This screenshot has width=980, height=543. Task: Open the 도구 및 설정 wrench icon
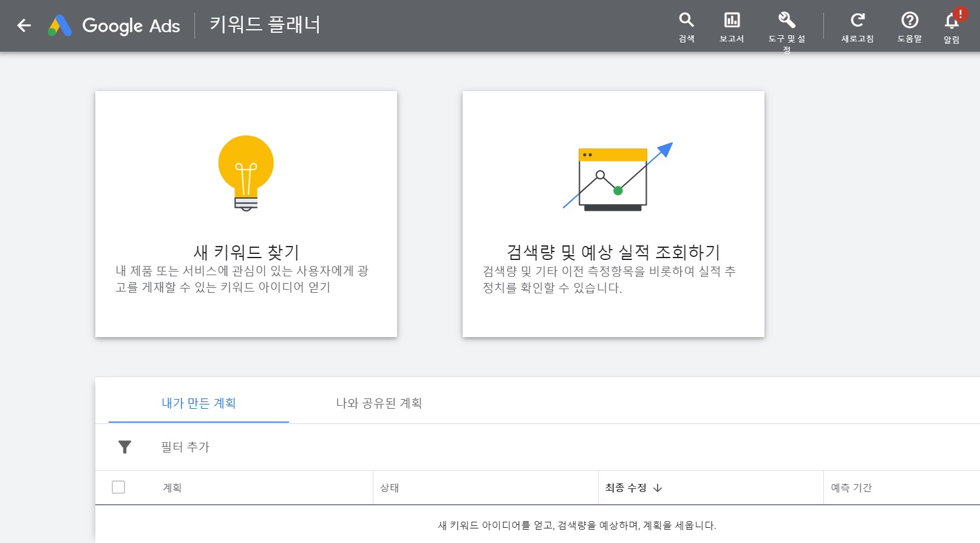[x=786, y=20]
